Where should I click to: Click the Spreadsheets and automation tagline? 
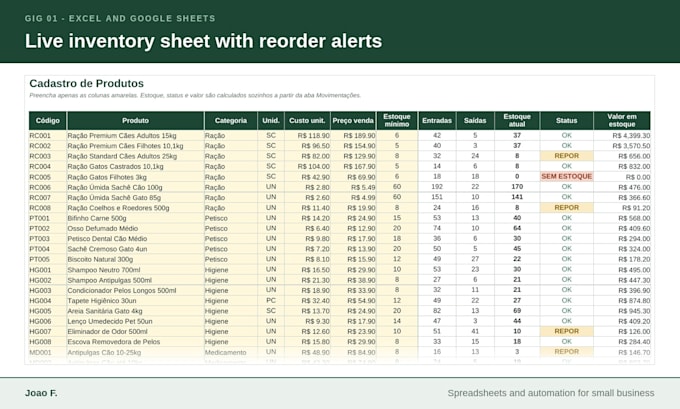(551, 393)
